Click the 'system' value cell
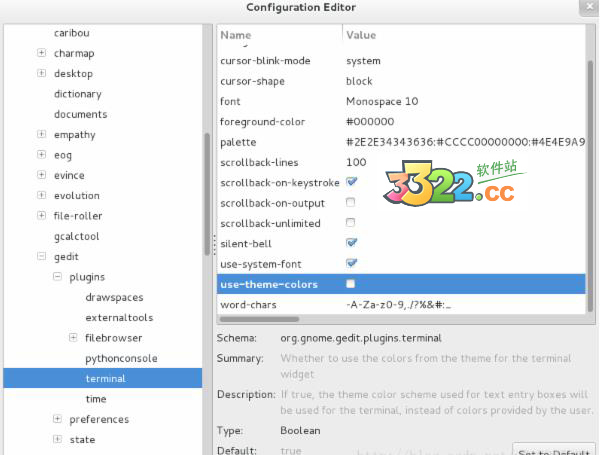The width and height of the screenshot is (600, 455). click(x=363, y=61)
